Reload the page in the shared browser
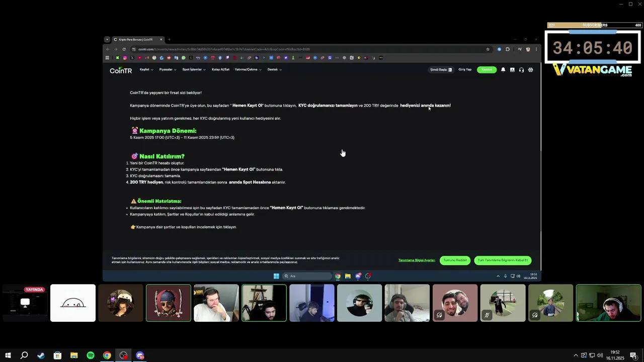644x362 pixels. point(124,49)
